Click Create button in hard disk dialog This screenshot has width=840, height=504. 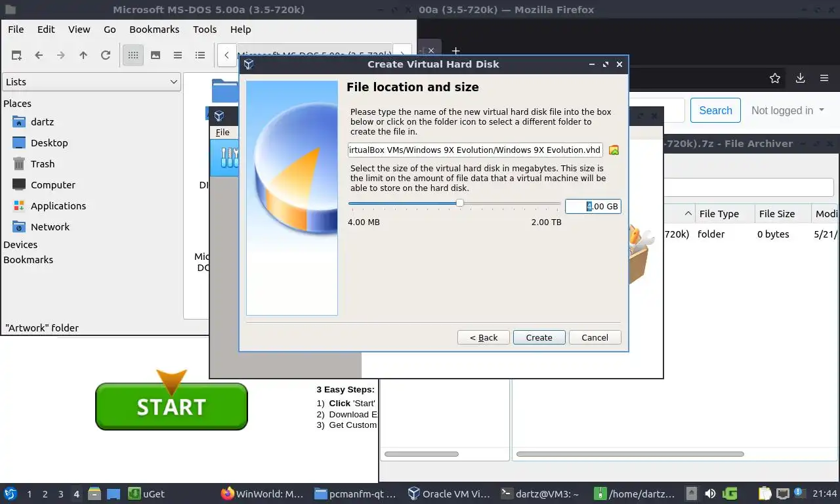pyautogui.click(x=539, y=337)
